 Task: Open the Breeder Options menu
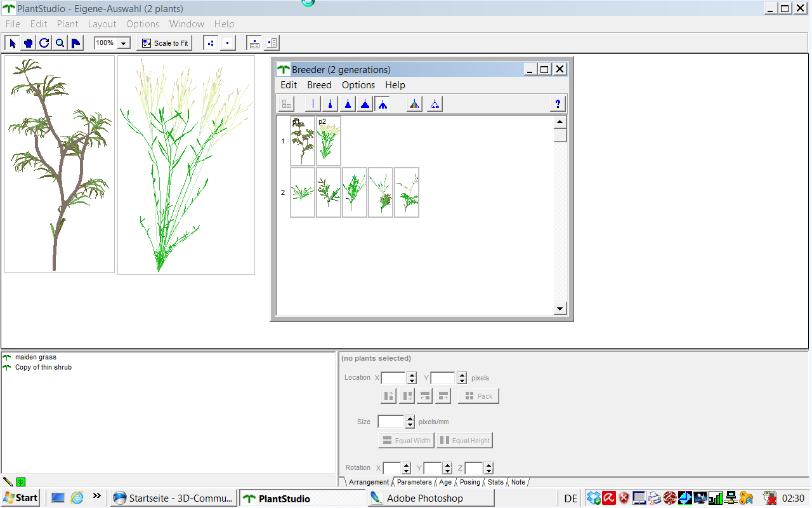[358, 85]
